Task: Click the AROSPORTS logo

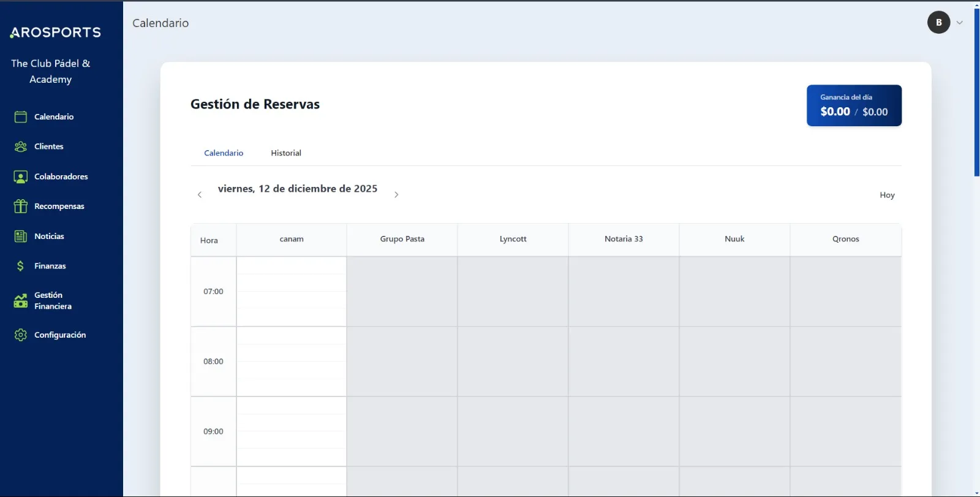Action: pyautogui.click(x=56, y=32)
